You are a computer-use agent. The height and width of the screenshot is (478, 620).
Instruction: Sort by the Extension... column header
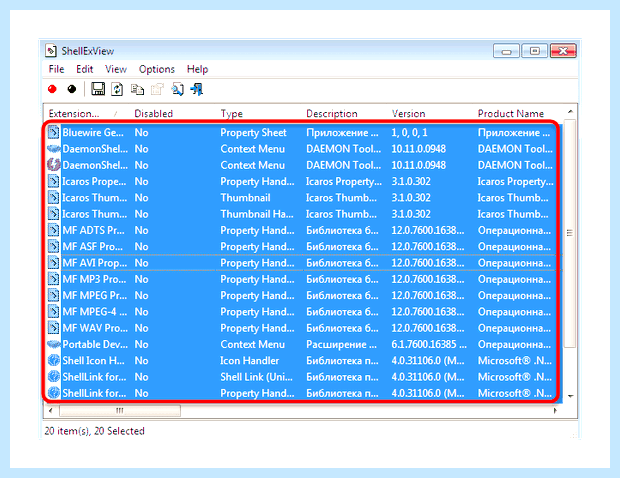[x=87, y=113]
